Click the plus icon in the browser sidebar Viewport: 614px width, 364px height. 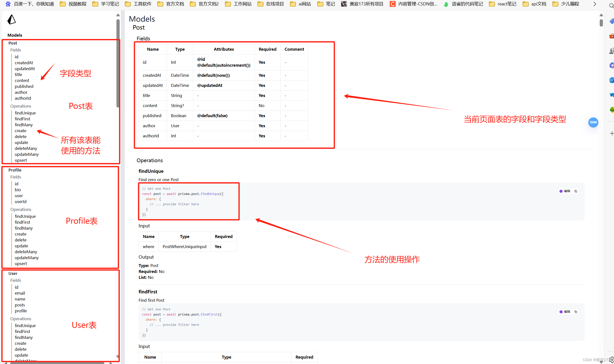(612, 133)
